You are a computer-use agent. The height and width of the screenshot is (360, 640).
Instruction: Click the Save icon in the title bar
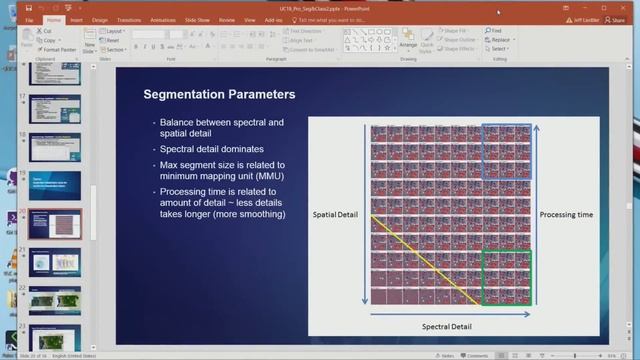29,8
